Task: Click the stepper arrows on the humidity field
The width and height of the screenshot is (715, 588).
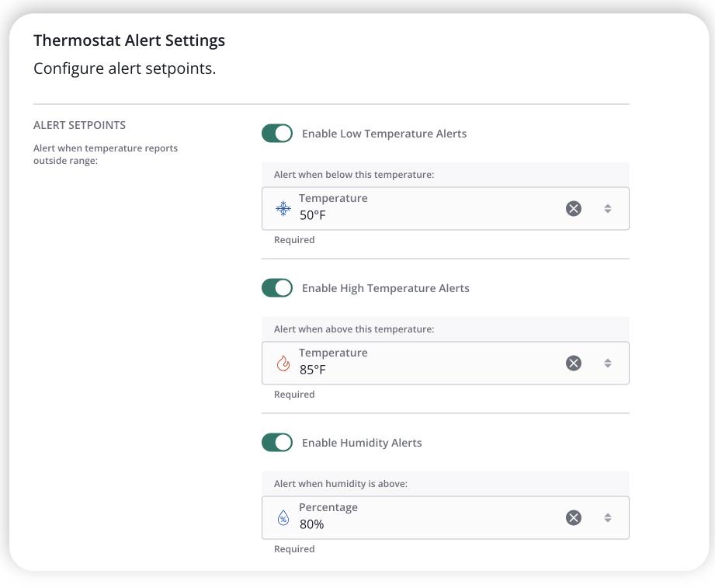Action: click(x=608, y=517)
